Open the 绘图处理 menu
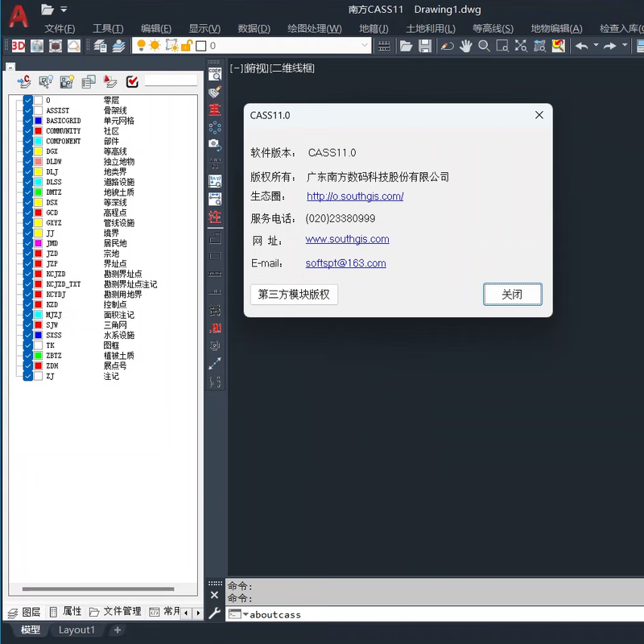Image resolution: width=644 pixels, height=644 pixels. [314, 28]
